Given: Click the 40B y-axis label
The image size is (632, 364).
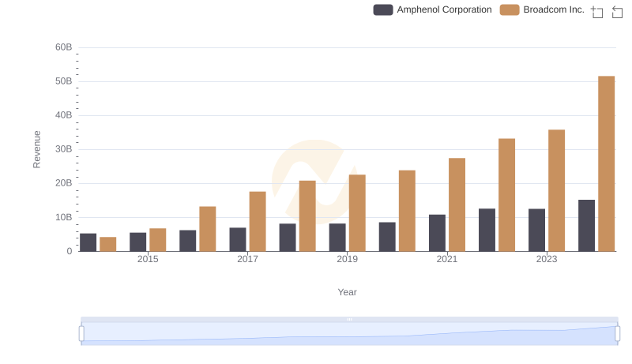Looking at the screenshot, I should [64, 115].
